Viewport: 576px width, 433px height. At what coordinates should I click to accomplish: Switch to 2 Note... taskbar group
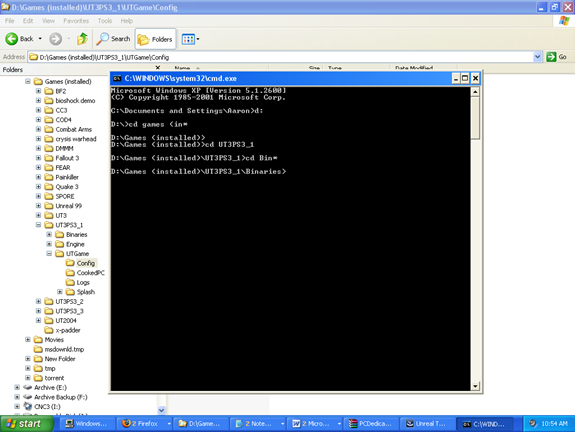259,423
